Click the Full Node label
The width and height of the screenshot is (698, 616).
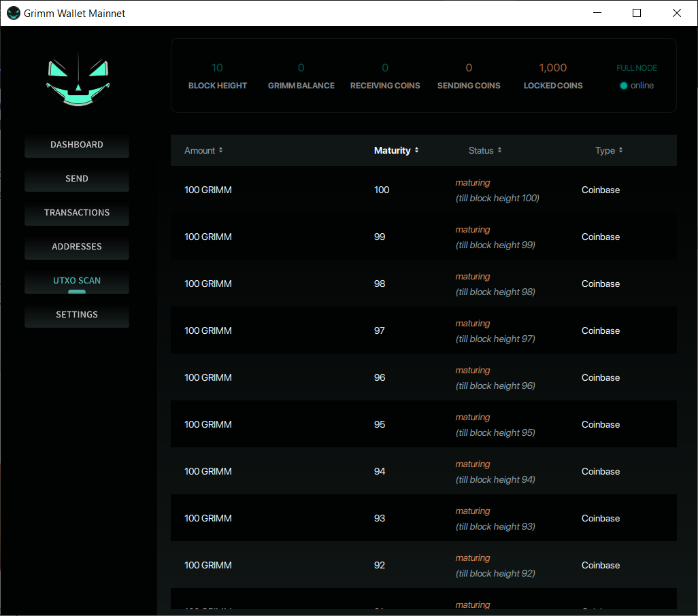637,68
